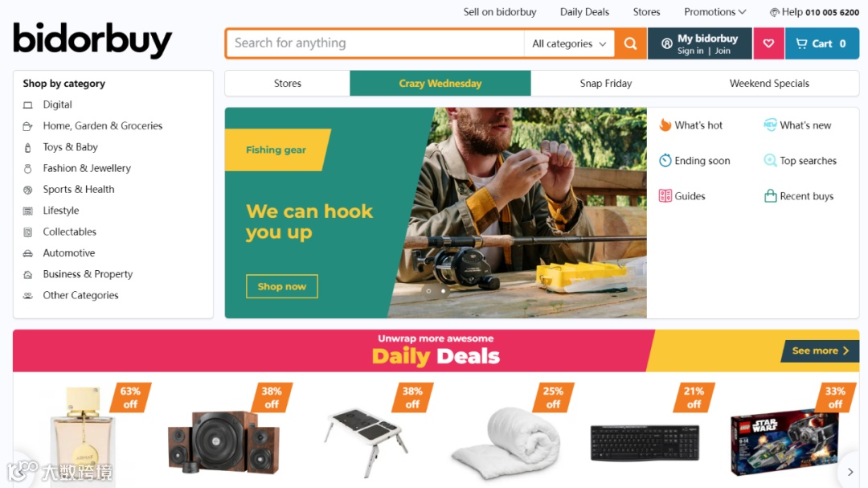Click the Shop now button
This screenshot has width=868, height=488.
282,286
